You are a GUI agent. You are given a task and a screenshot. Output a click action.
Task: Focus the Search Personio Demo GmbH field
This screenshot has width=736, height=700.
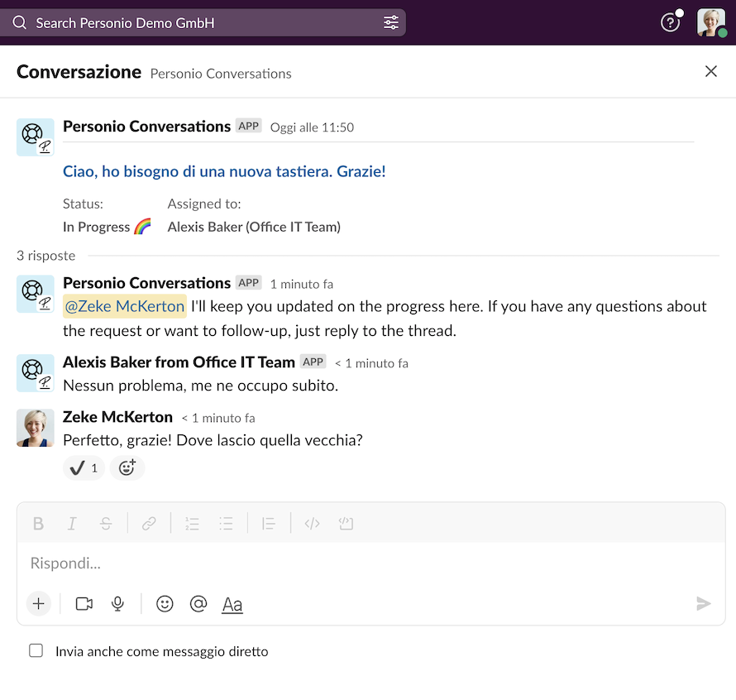pyautogui.click(x=203, y=22)
